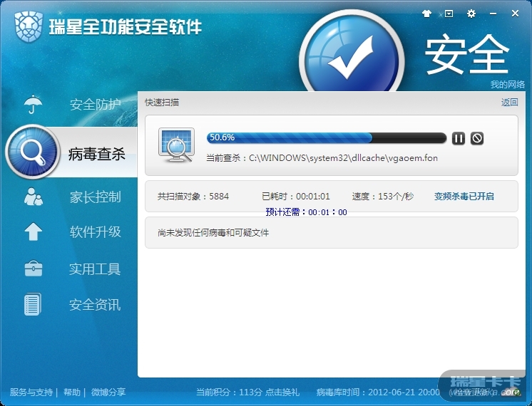This screenshot has width=532, height=406.
Task: Click 当前积分：113分 点击换礼 link
Action: pyautogui.click(x=247, y=392)
